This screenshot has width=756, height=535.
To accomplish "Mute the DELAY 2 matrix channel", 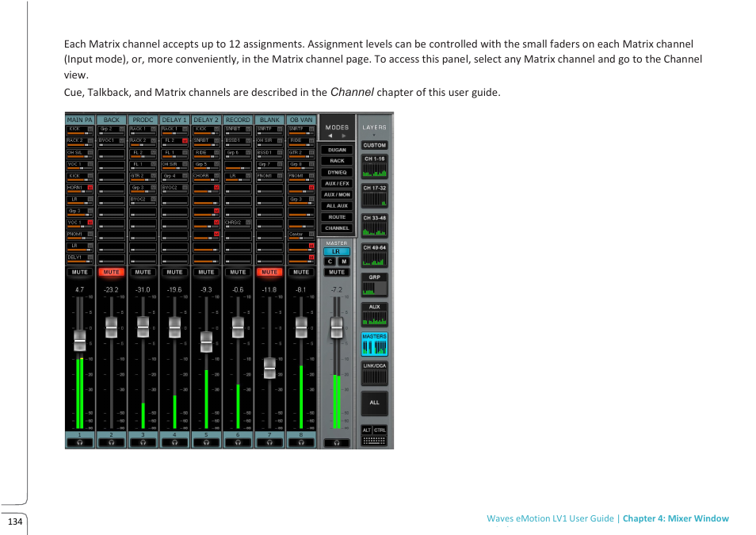I will pos(206,272).
